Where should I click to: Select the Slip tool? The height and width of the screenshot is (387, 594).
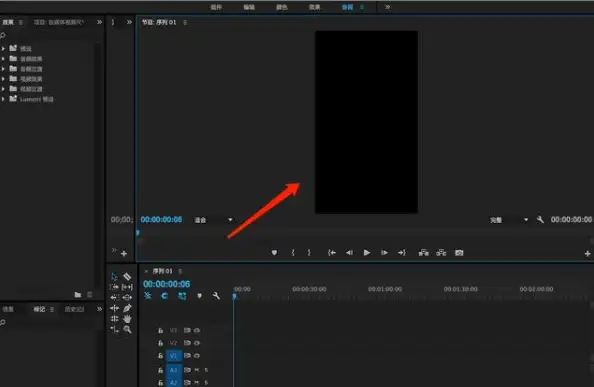pos(127,287)
